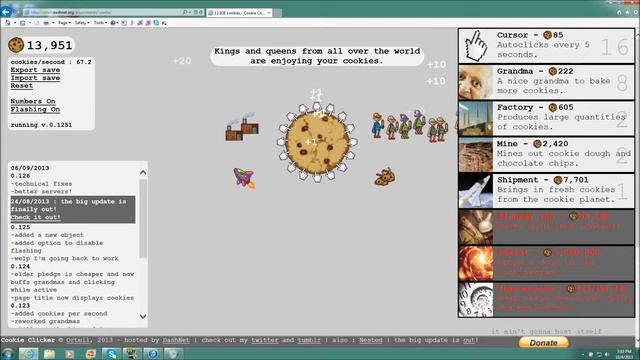Image resolution: width=640 pixels, height=360 pixels.
Task: Open the File Explorer folder on taskbar
Action: [x=49, y=353]
